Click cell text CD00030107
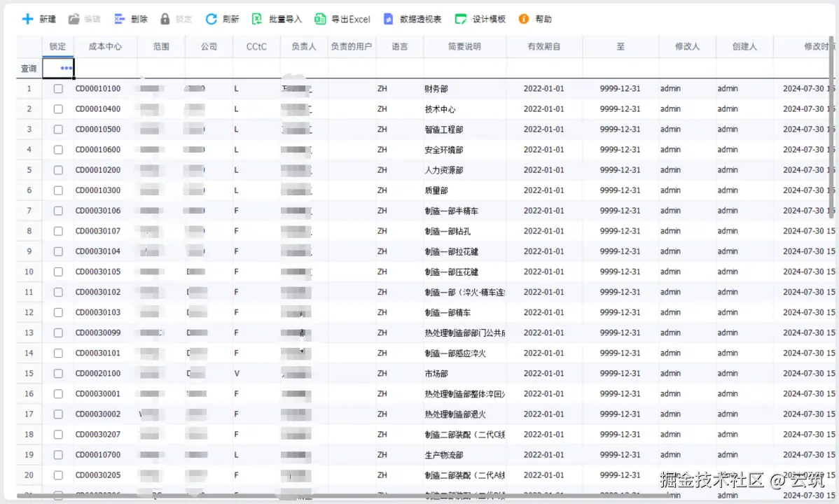Screen dimensions: 839x504 98,231
